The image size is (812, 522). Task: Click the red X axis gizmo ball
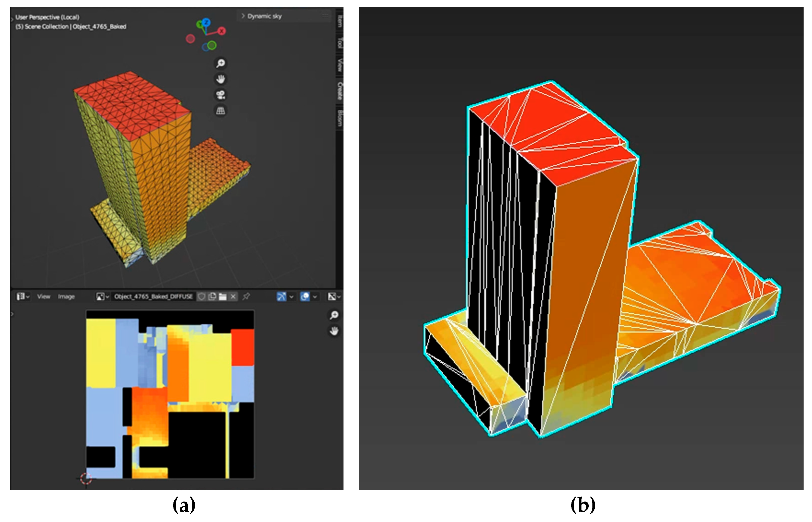click(222, 31)
